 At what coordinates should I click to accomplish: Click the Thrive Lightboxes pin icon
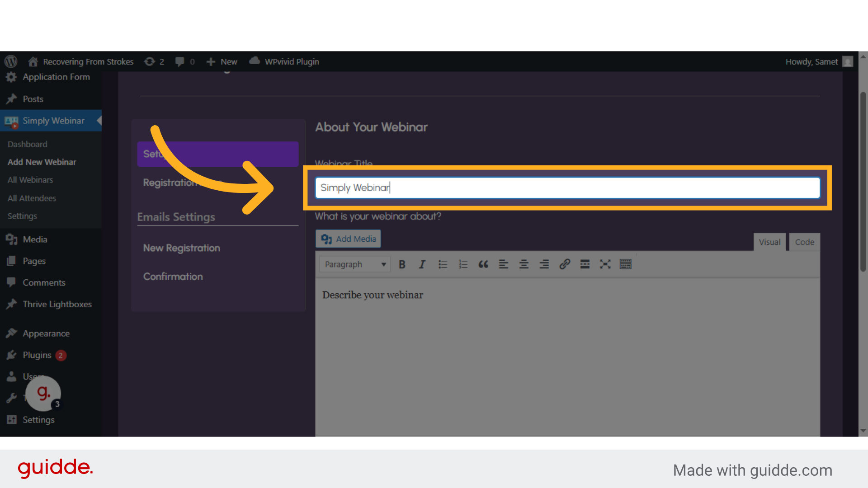(11, 304)
